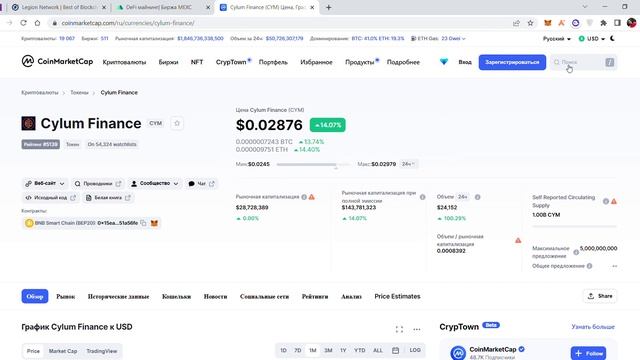The image size is (640, 360).
Task: Expand Сообщество dropdown
Action: click(155, 184)
